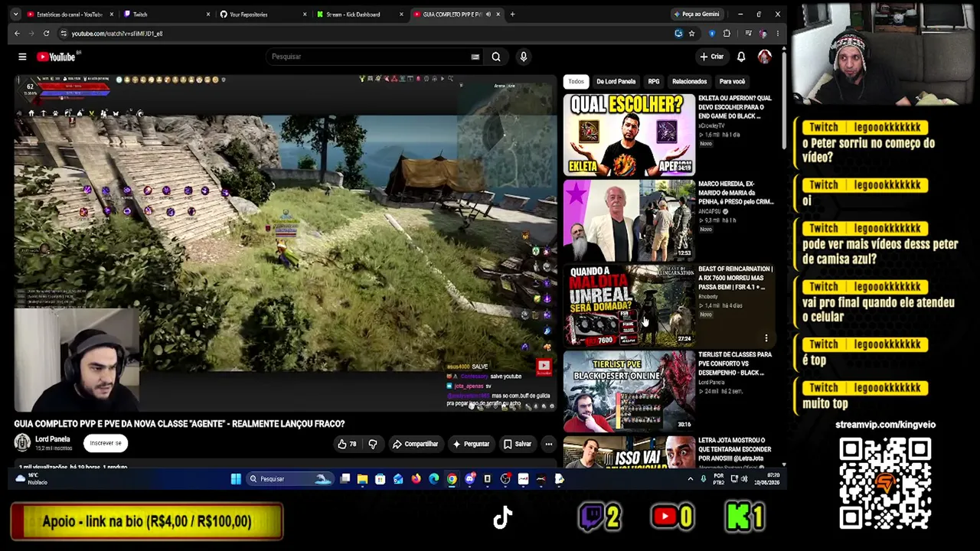Open the EKLETA OU APERION video title
The width and height of the screenshot is (980, 551).
click(735, 107)
